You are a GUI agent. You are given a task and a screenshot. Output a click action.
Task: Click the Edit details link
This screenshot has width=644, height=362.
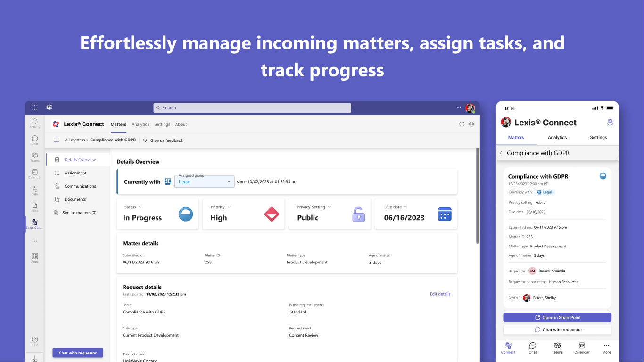tap(440, 294)
